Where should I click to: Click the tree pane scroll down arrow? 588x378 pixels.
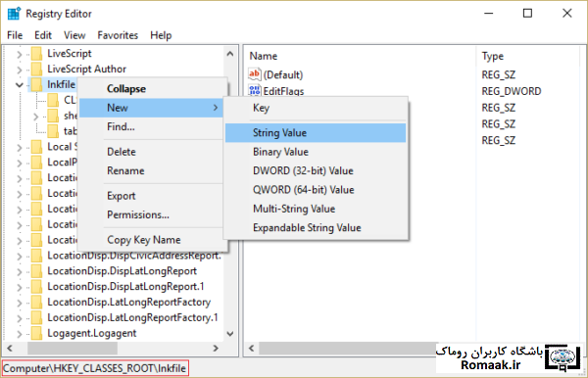[230, 333]
